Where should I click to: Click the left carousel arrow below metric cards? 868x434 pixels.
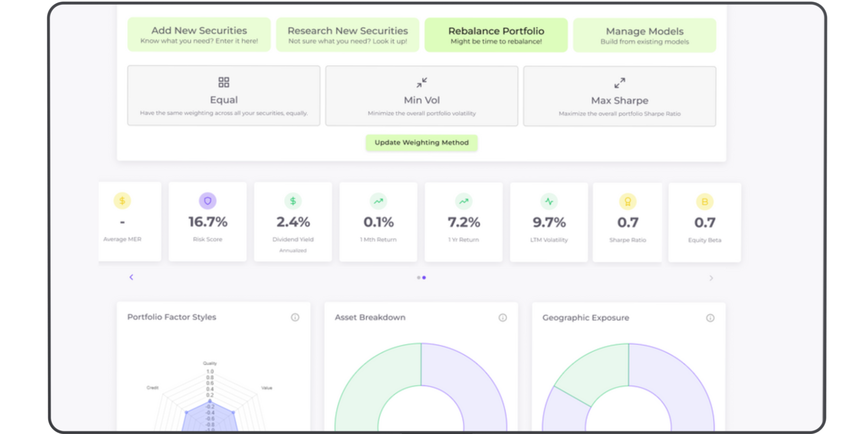pyautogui.click(x=132, y=277)
